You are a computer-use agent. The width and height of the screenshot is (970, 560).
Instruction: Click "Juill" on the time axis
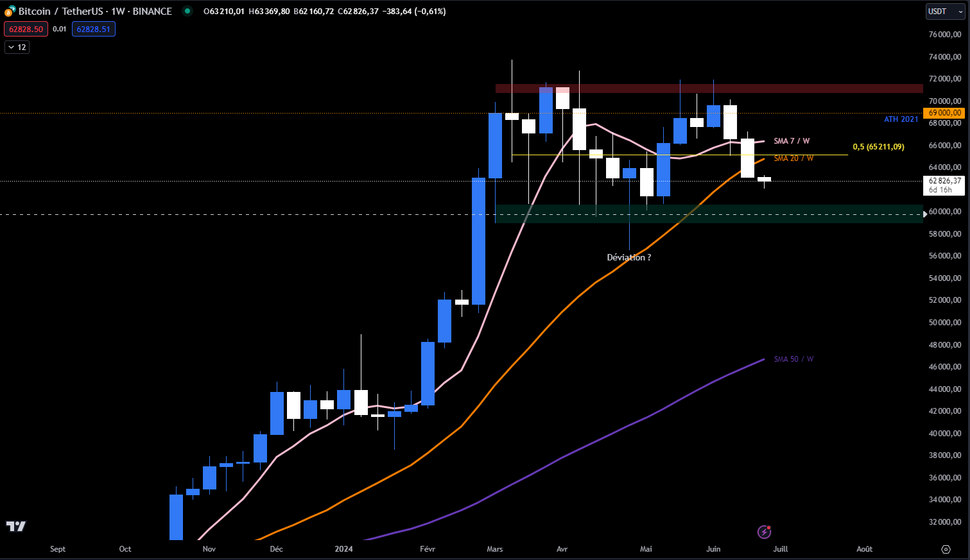coord(780,549)
